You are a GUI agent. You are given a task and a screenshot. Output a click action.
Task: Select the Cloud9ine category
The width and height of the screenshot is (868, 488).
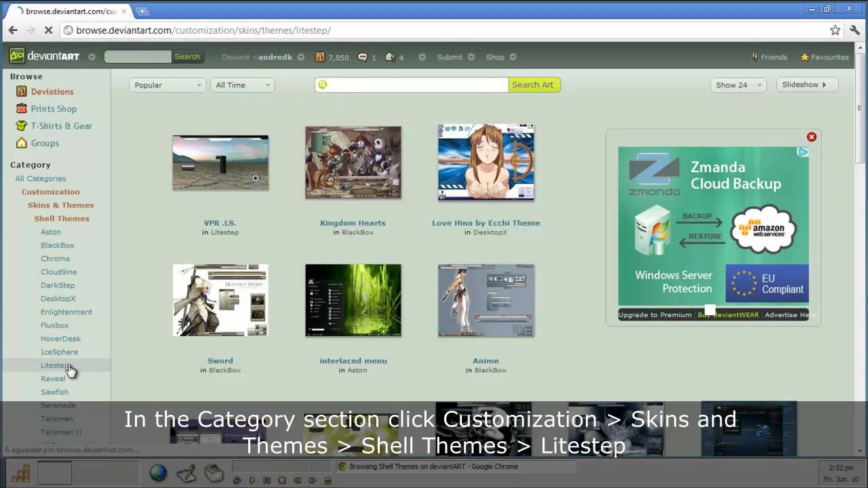click(59, 272)
